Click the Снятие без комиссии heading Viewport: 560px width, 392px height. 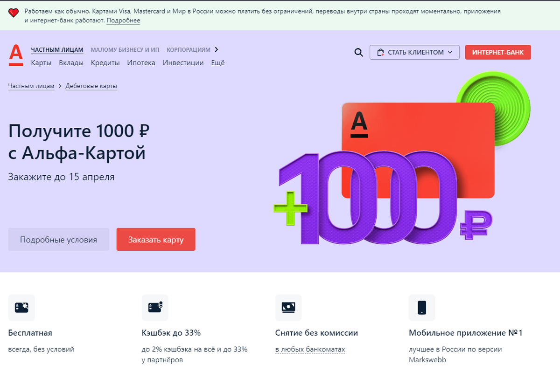[317, 333]
